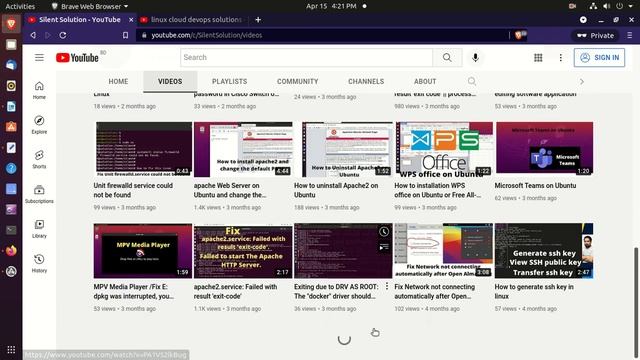The width and height of the screenshot is (640, 360).
Task: Expand channel tabs with right chevron
Action: (582, 82)
